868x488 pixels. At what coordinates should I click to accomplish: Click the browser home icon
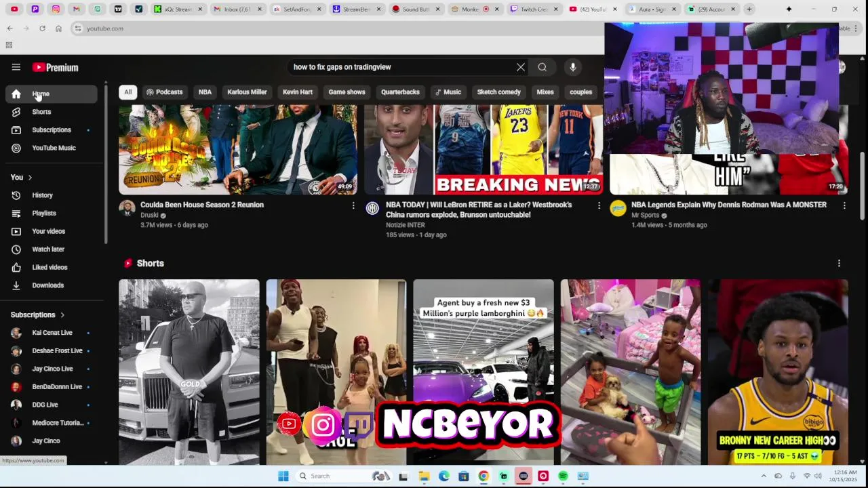tap(58, 28)
